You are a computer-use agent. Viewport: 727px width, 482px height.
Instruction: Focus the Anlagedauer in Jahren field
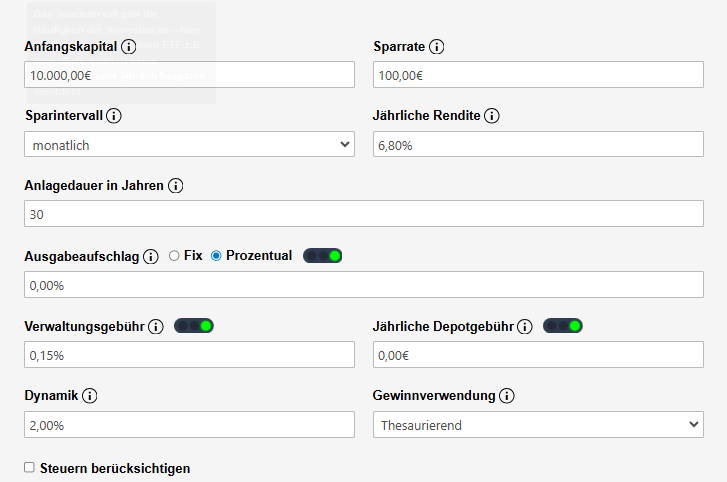(x=364, y=214)
